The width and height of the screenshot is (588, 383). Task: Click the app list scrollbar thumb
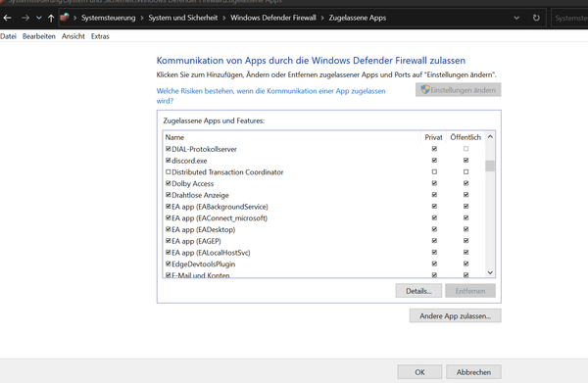[490, 166]
